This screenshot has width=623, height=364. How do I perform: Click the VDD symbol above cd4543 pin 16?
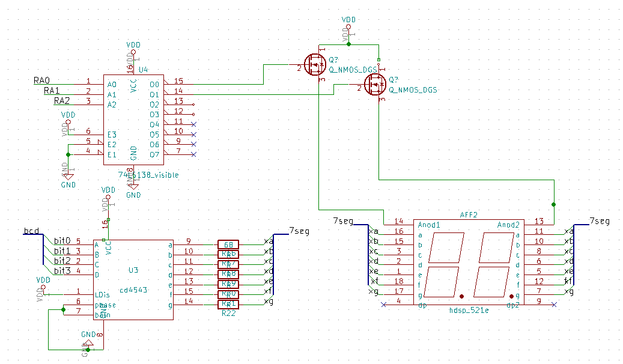click(108, 197)
